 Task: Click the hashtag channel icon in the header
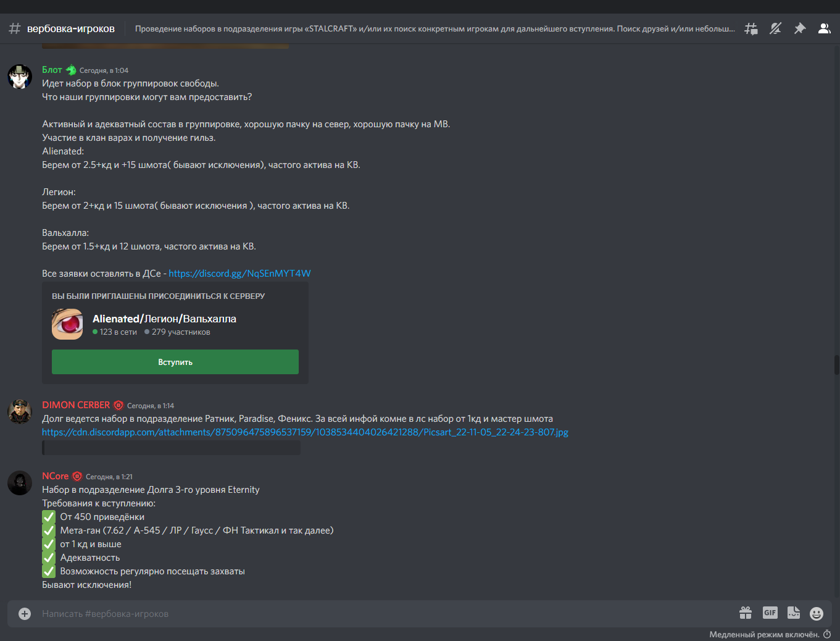(x=15, y=28)
